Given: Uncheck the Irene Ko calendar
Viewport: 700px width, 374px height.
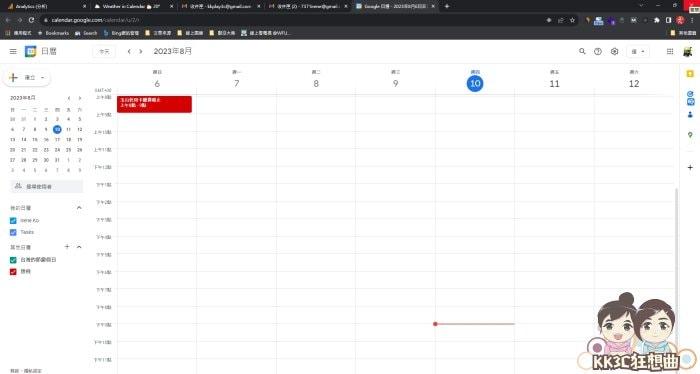Looking at the screenshot, I should click(13, 220).
